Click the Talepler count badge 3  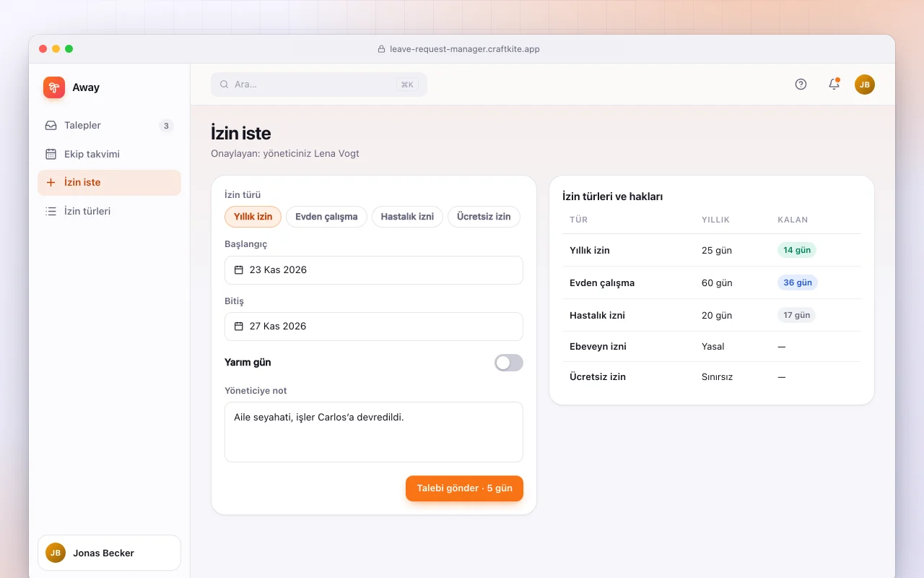click(x=166, y=126)
